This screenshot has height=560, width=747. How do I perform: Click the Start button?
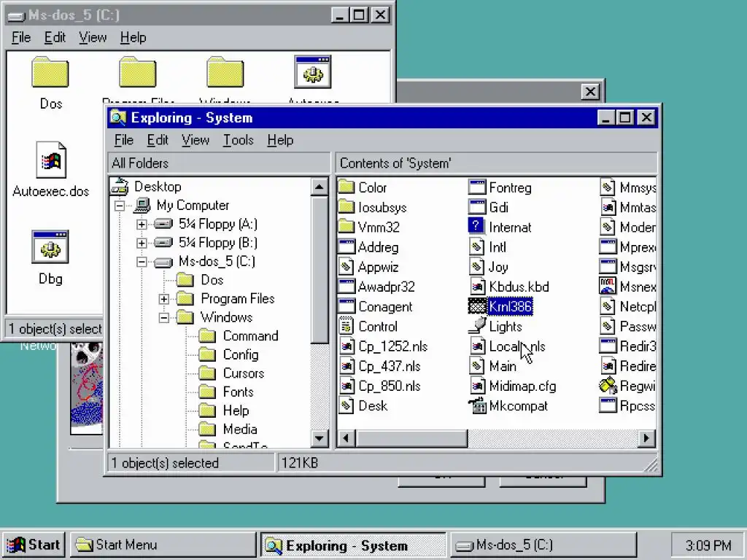pos(34,545)
